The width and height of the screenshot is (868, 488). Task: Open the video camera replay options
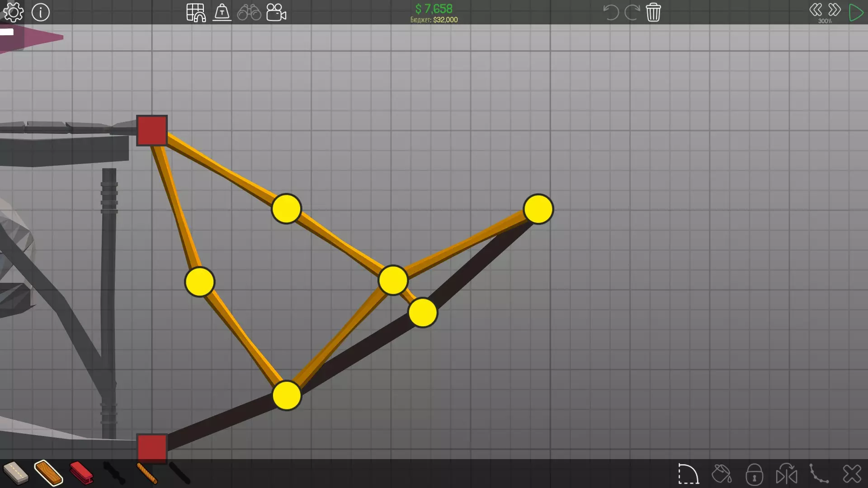point(276,12)
